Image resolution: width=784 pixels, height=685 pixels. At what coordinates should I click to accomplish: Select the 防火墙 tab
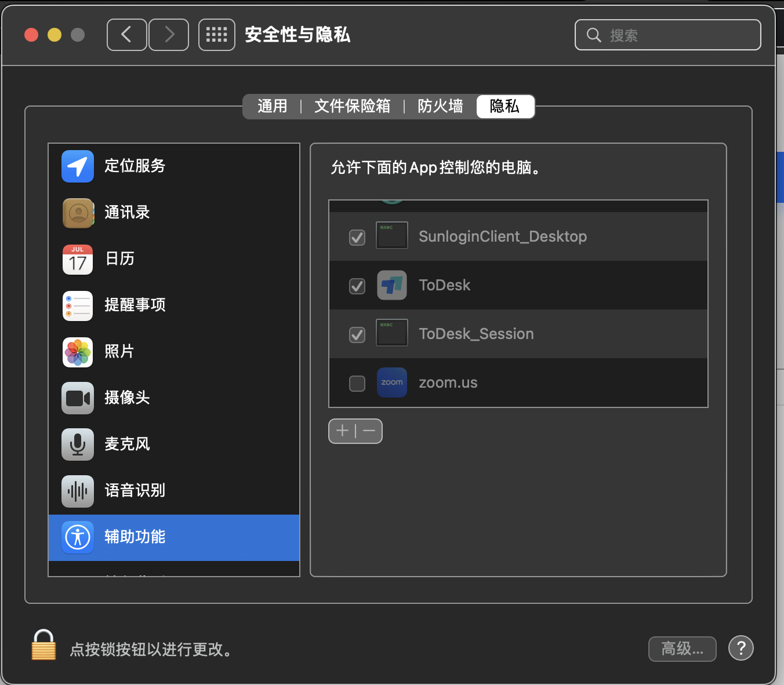coord(440,107)
